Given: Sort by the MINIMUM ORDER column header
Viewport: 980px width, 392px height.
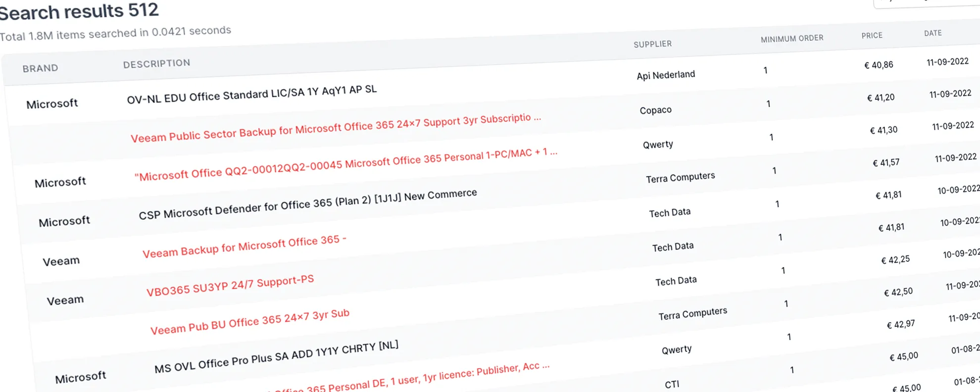Looking at the screenshot, I should 792,39.
